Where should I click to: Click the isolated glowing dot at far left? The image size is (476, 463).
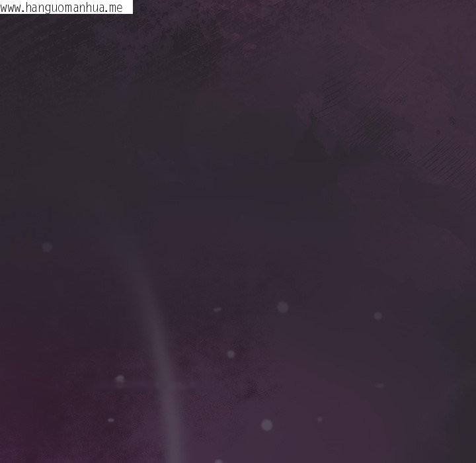[47, 247]
